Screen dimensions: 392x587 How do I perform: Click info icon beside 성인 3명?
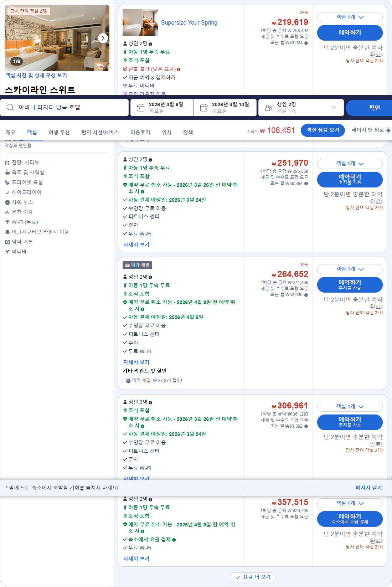150,402
